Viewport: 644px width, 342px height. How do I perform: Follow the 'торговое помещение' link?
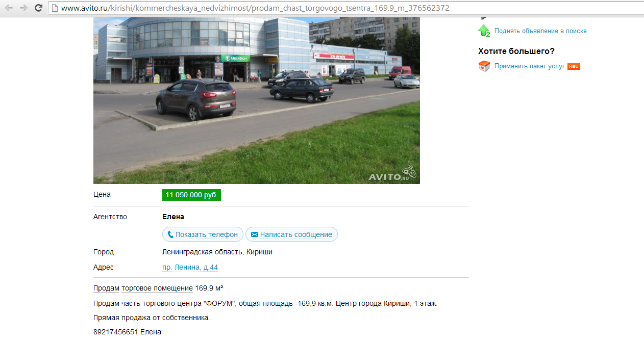pos(157,288)
